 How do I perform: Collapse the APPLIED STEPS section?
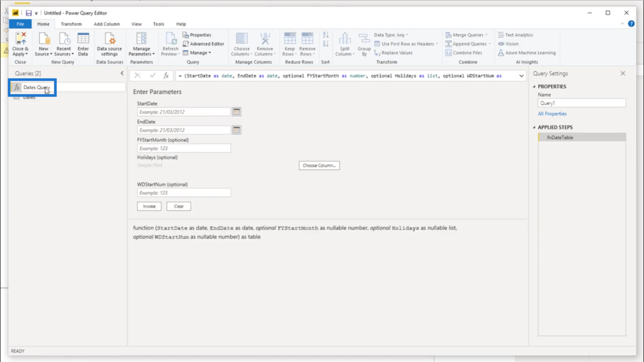[x=534, y=127]
